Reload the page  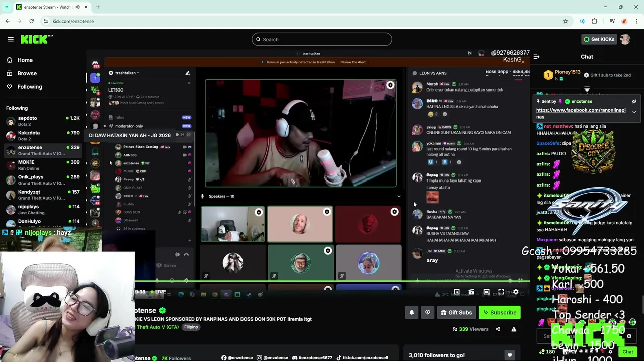tap(31, 21)
